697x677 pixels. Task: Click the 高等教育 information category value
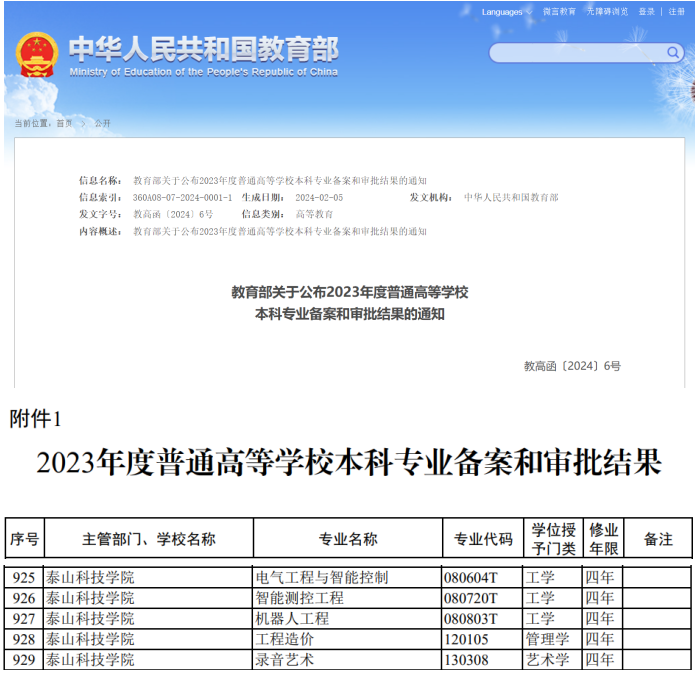click(x=314, y=214)
